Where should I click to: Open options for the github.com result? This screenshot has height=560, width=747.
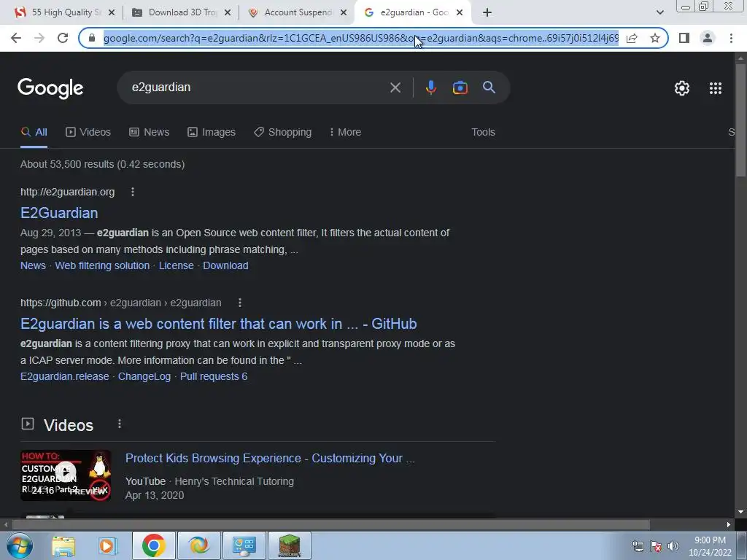point(240,303)
